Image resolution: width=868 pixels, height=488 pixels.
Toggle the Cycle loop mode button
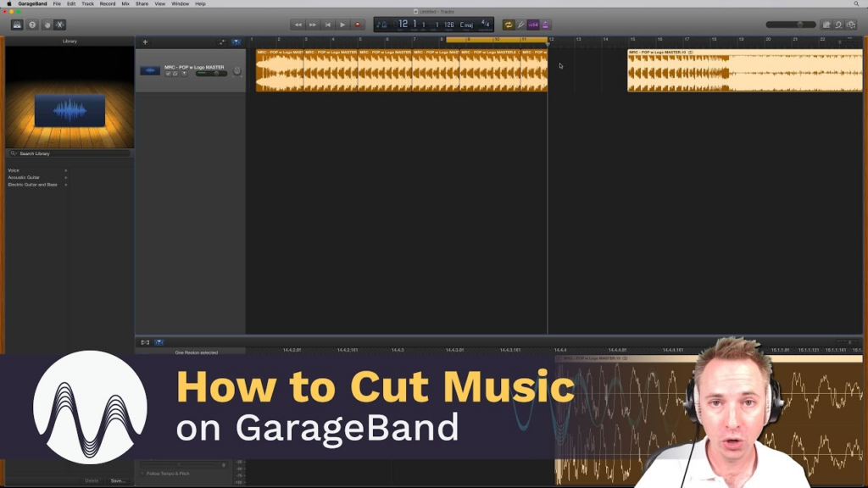pos(509,25)
